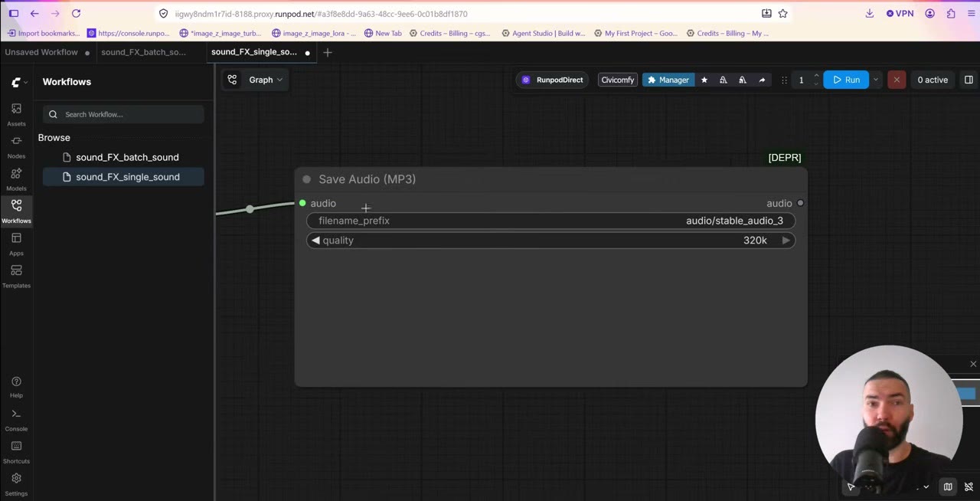
Task: Open the Graph view dropdown
Action: point(265,80)
